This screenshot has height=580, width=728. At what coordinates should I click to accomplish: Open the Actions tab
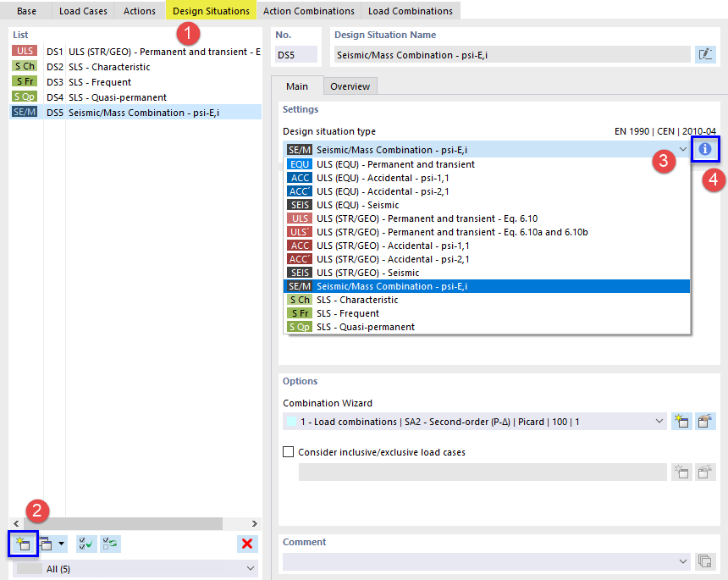[140, 11]
